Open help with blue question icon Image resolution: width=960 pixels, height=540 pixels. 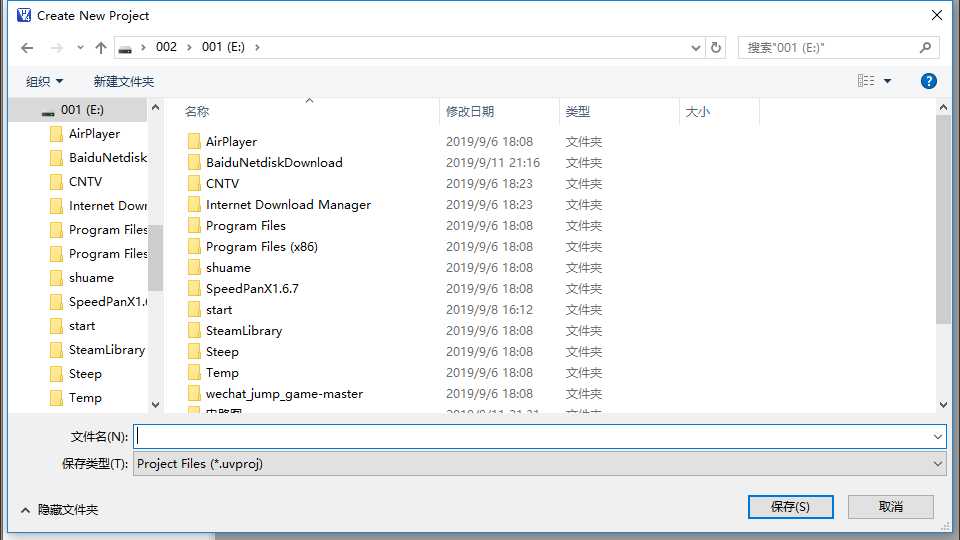click(x=929, y=81)
